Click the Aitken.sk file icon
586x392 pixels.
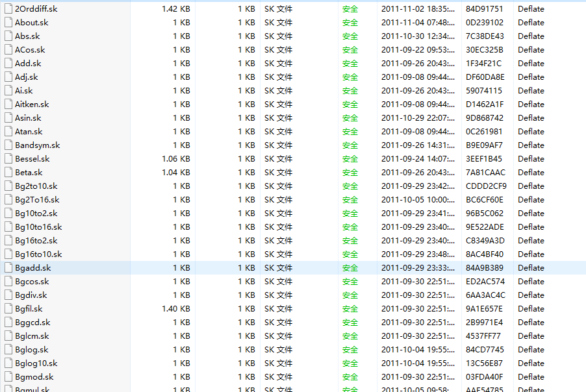point(8,104)
